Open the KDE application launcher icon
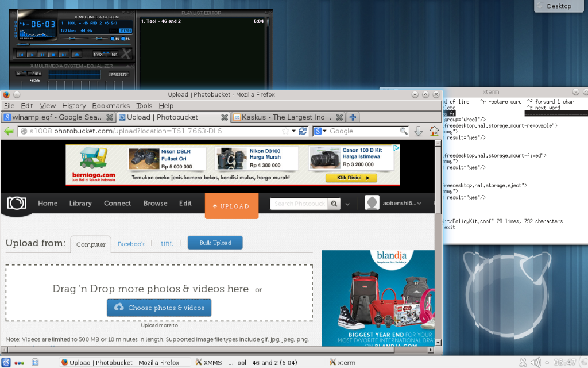588x368 pixels. (x=6, y=362)
